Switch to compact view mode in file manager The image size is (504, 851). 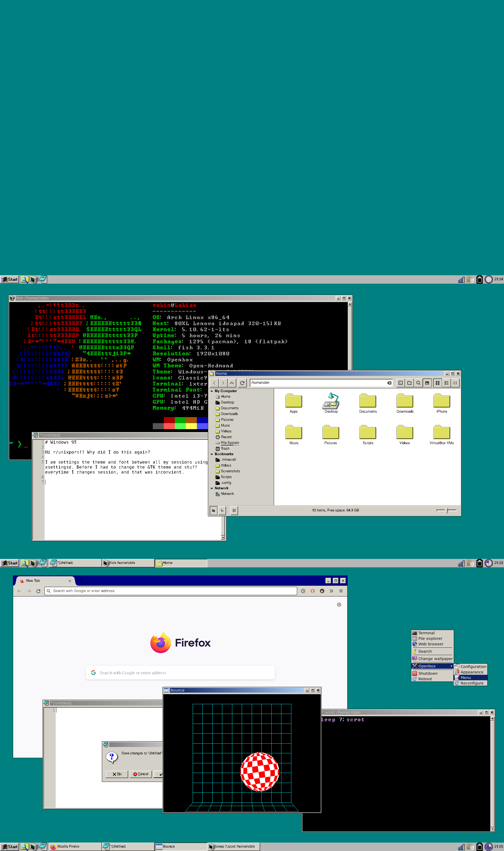pyautogui.click(x=455, y=383)
